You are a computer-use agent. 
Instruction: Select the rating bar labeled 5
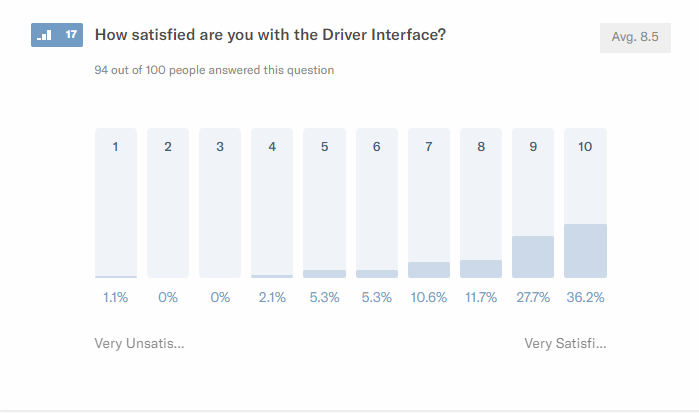coord(324,203)
